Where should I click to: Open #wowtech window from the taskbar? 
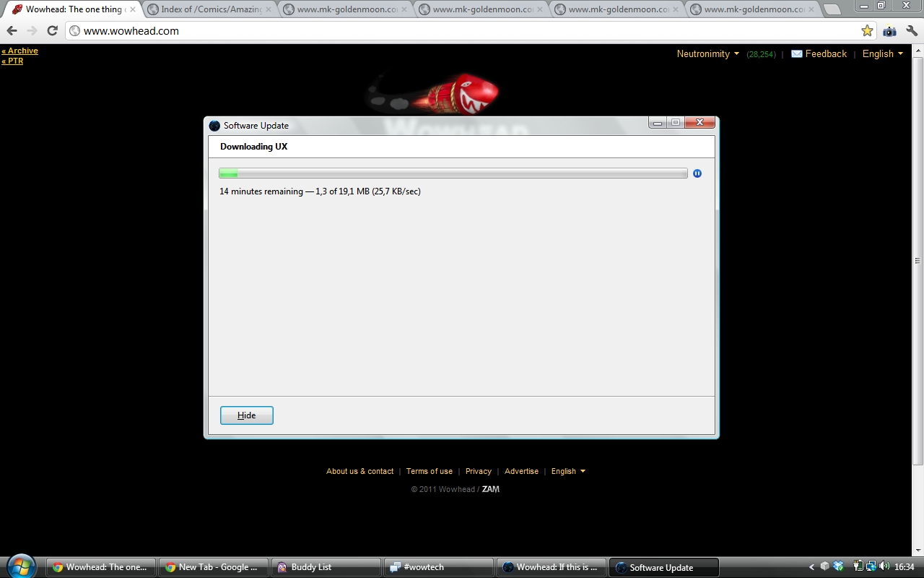439,567
